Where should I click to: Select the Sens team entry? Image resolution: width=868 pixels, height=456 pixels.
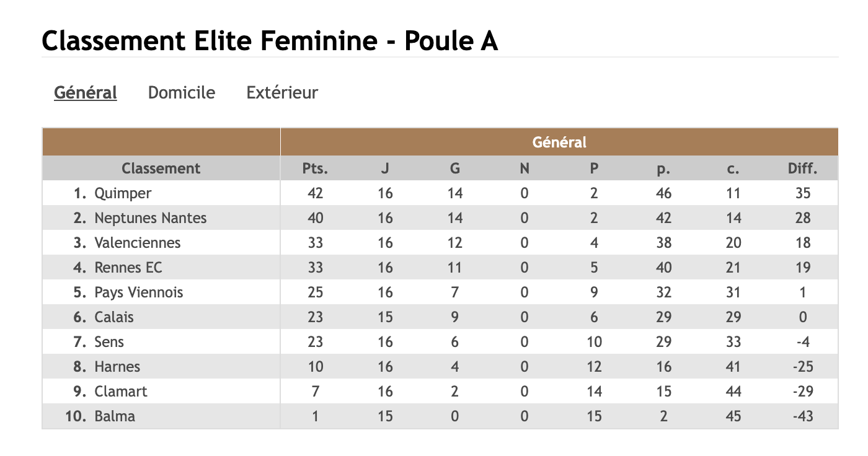[x=109, y=342]
